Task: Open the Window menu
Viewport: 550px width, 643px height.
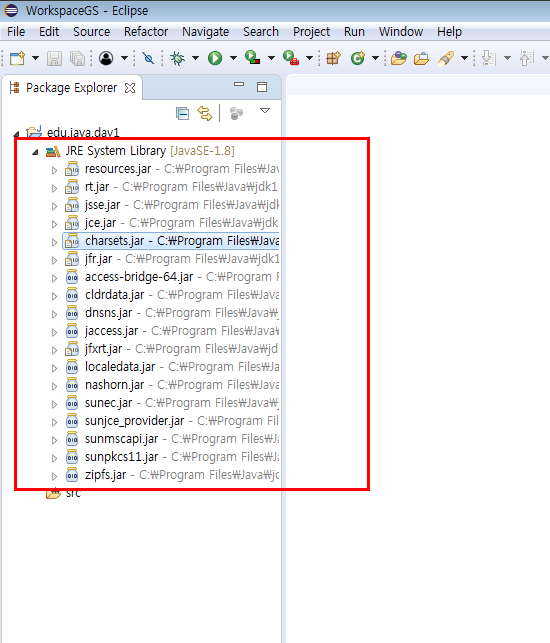Action: [x=401, y=32]
